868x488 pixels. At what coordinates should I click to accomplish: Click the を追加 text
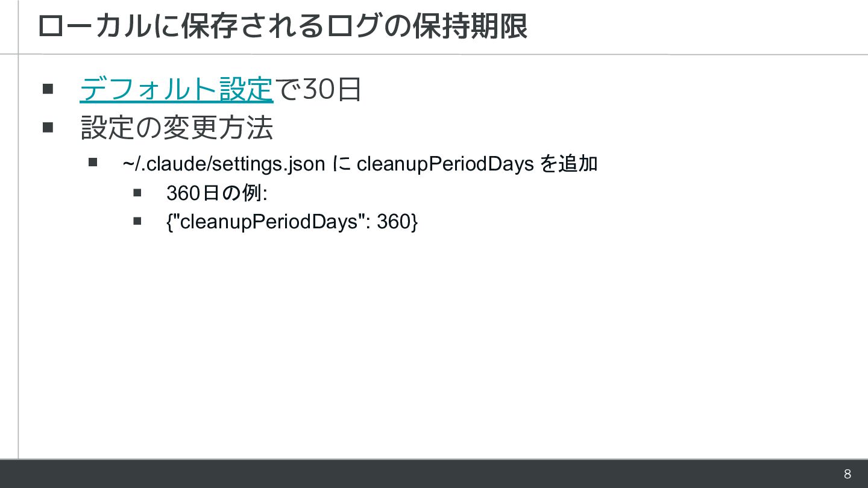(568, 163)
